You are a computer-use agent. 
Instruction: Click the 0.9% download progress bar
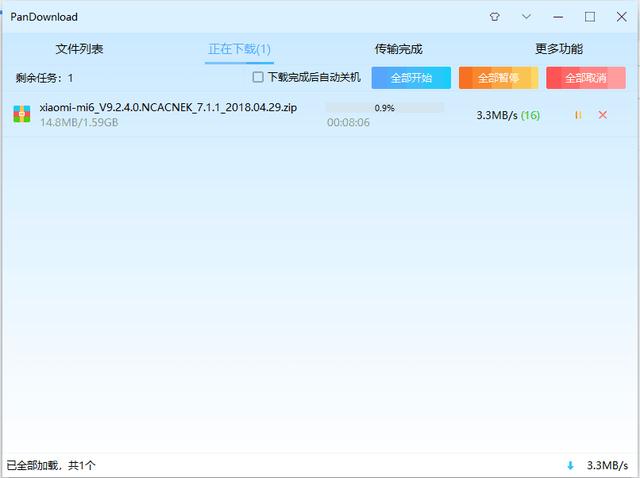pyautogui.click(x=384, y=108)
